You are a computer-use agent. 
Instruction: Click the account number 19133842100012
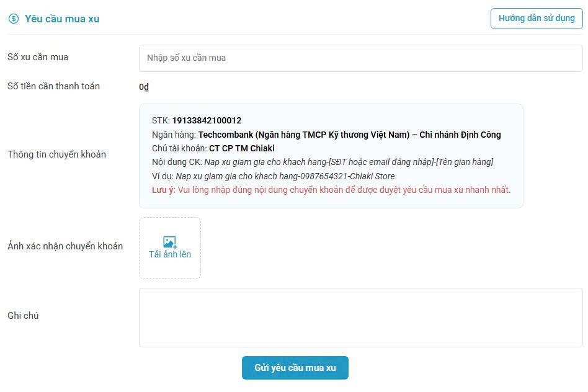(207, 120)
